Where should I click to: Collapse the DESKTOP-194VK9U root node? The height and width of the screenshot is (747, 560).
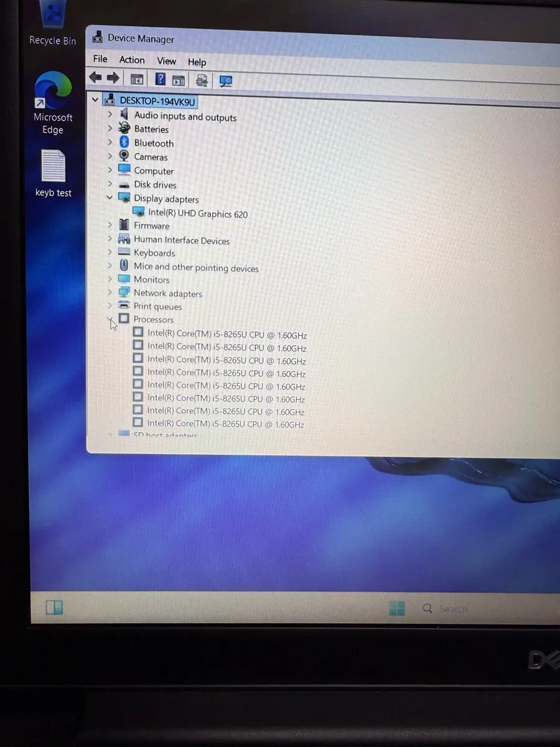point(95,100)
